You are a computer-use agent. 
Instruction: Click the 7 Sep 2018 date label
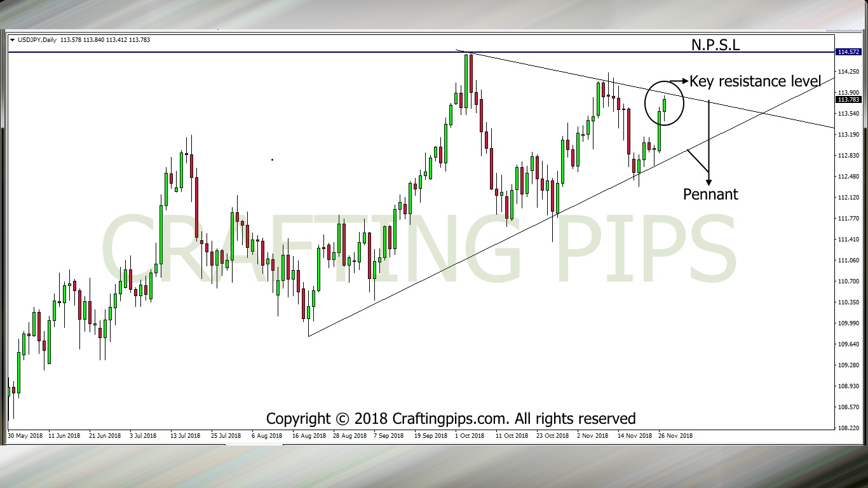(389, 436)
